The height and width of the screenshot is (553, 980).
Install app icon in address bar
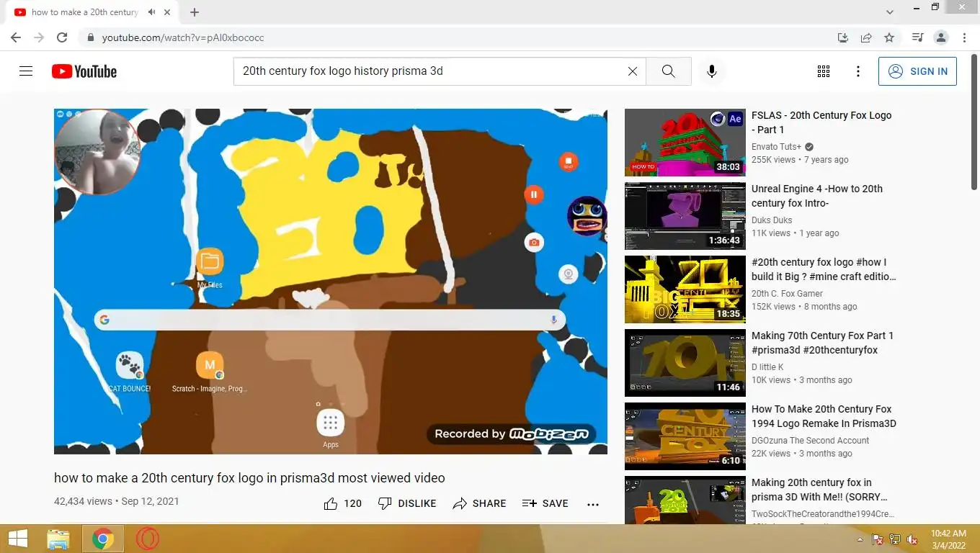843,37
